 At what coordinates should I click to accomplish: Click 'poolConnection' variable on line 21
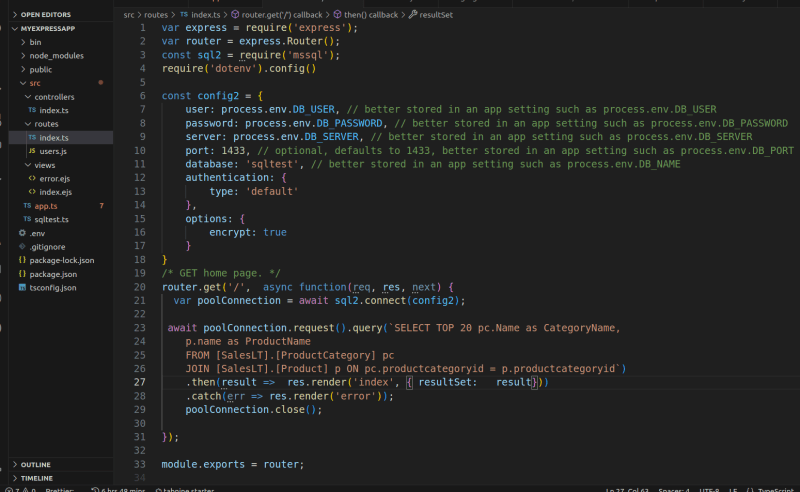pos(239,300)
